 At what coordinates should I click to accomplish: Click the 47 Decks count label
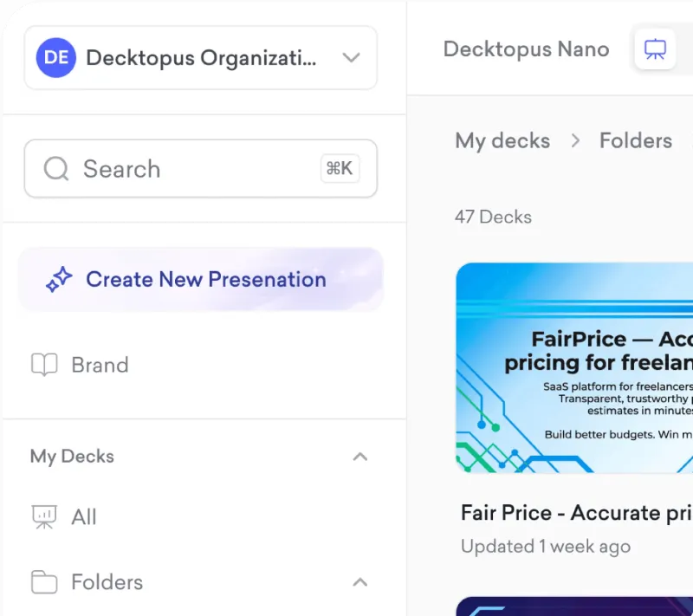click(493, 217)
